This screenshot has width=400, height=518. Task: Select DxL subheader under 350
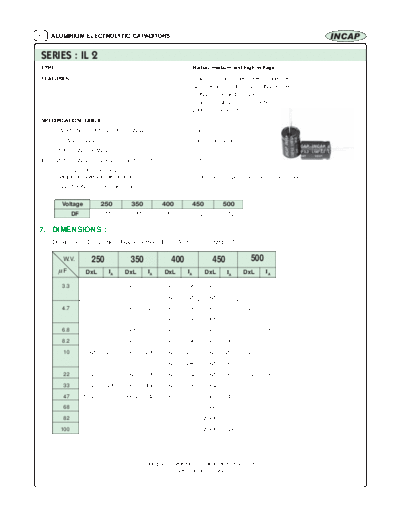pos(130,272)
